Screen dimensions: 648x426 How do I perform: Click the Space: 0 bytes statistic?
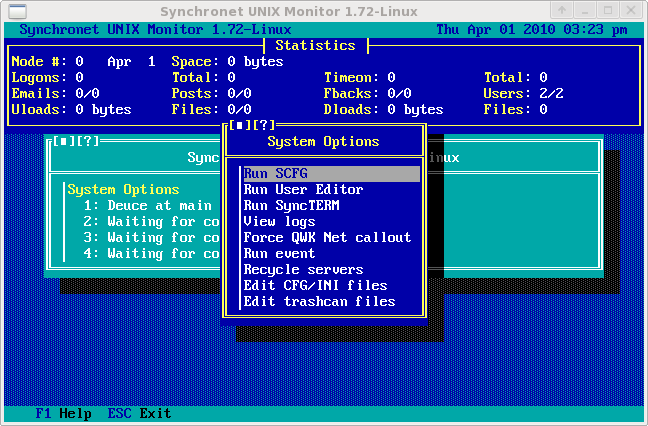227,62
